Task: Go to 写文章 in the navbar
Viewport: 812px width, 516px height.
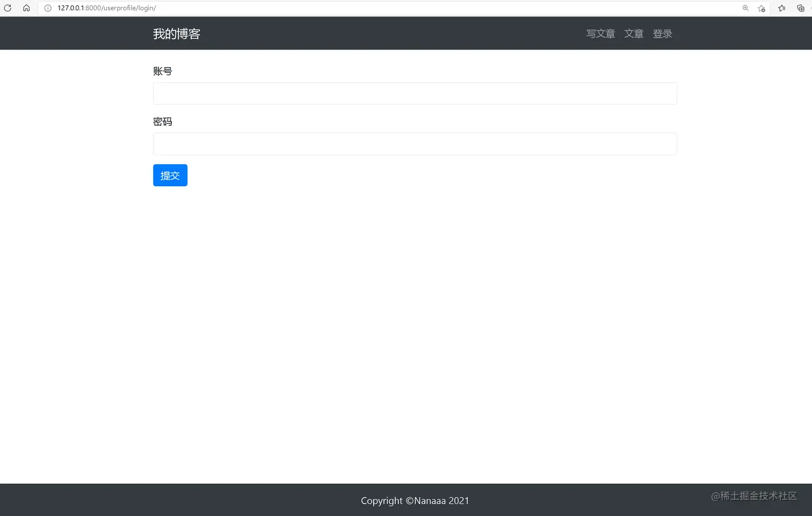Action: [600, 34]
